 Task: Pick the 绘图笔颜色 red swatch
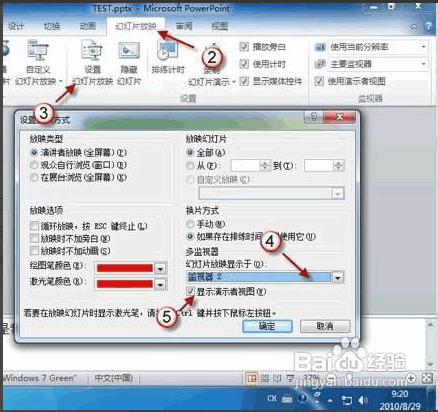(125, 268)
